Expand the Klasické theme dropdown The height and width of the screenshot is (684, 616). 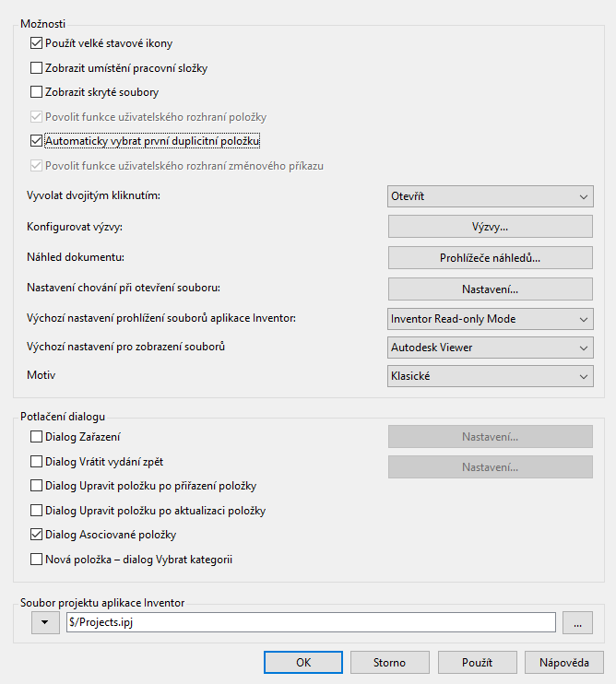[491, 376]
